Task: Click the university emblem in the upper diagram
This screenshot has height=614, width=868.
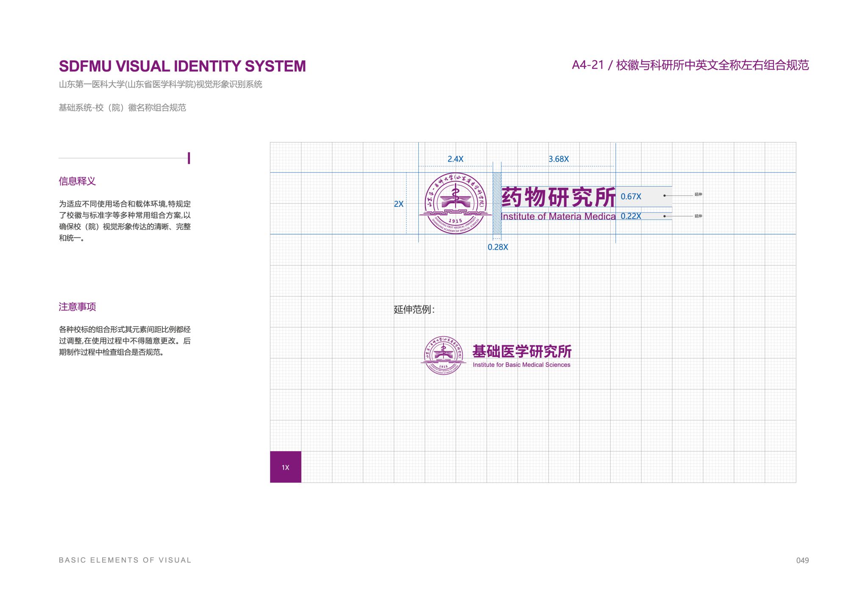Action: (x=455, y=204)
